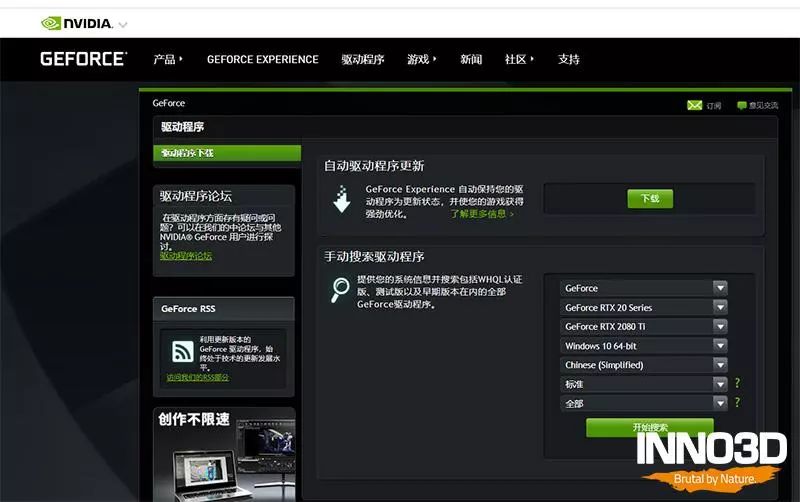Viewport: 800px width, 502px height.
Task: Open the Windows 10 64-bit dropdown
Action: coord(643,346)
